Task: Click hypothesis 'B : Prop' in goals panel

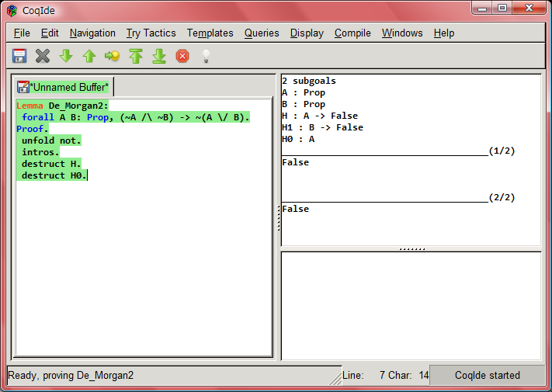Action: (x=304, y=104)
